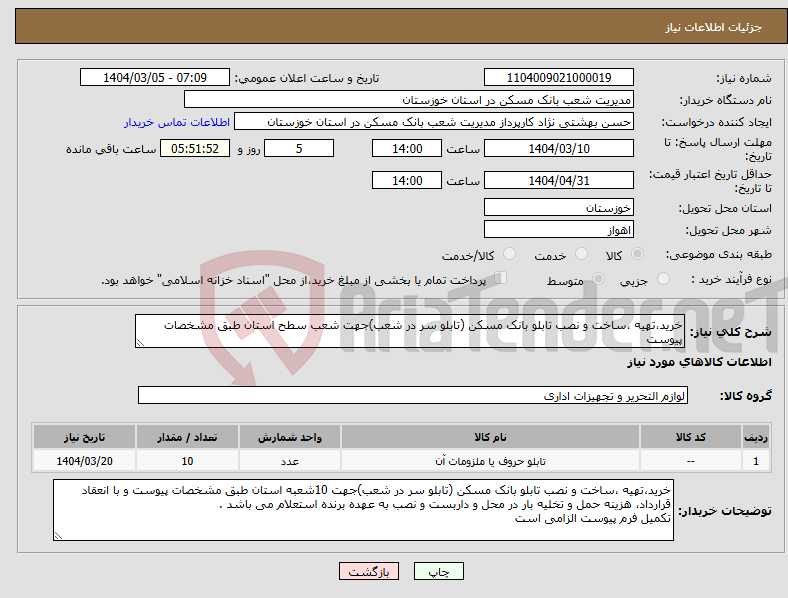The width and height of the screenshot is (788, 598).
Task: Click need date cell 1404/03/20
Action: [84, 461]
